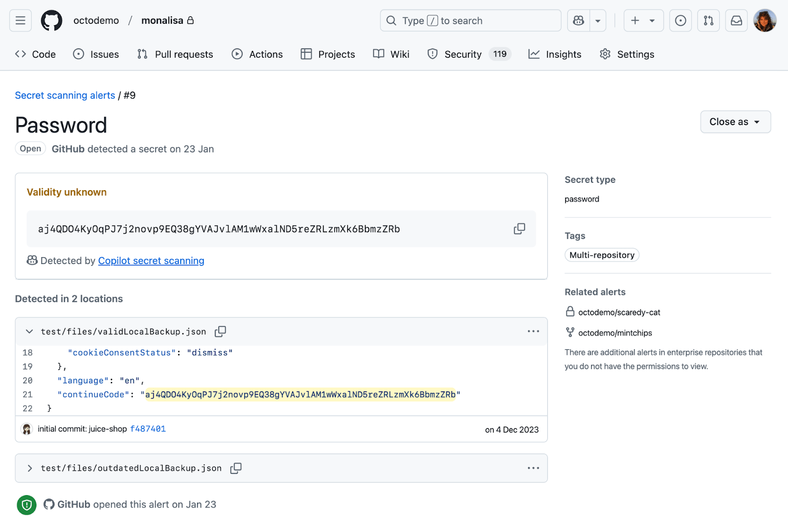The width and height of the screenshot is (788, 532).
Task: Open commit f487401 from juice-shop
Action: 148,429
